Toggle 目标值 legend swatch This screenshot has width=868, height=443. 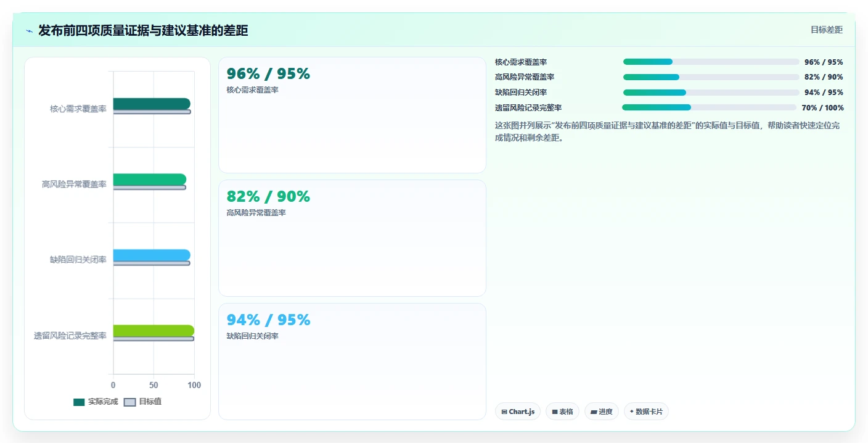point(129,402)
